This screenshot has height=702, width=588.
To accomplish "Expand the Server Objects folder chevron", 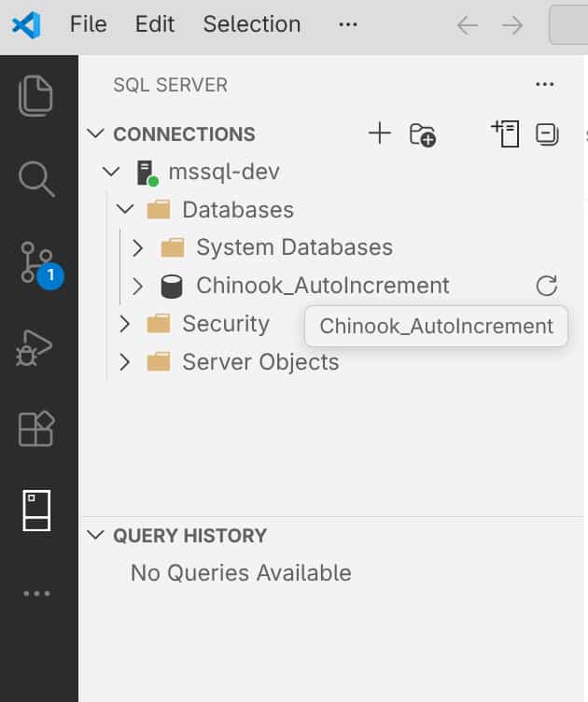I will 124,362.
